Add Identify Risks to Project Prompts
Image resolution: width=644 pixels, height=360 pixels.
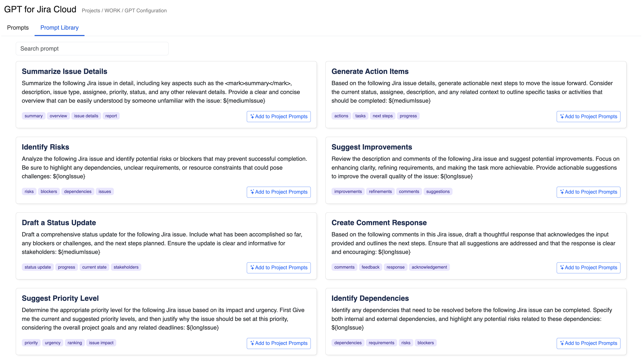click(279, 192)
